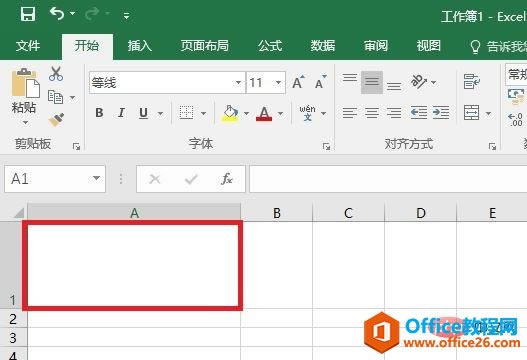Open the 页面布局 tab
This screenshot has width=527, height=360.
[x=205, y=46]
